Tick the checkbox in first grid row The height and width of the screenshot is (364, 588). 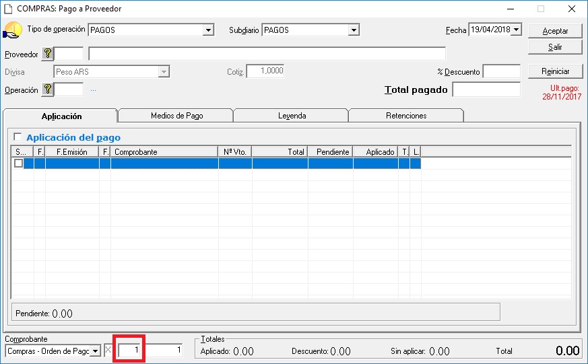pyautogui.click(x=18, y=163)
